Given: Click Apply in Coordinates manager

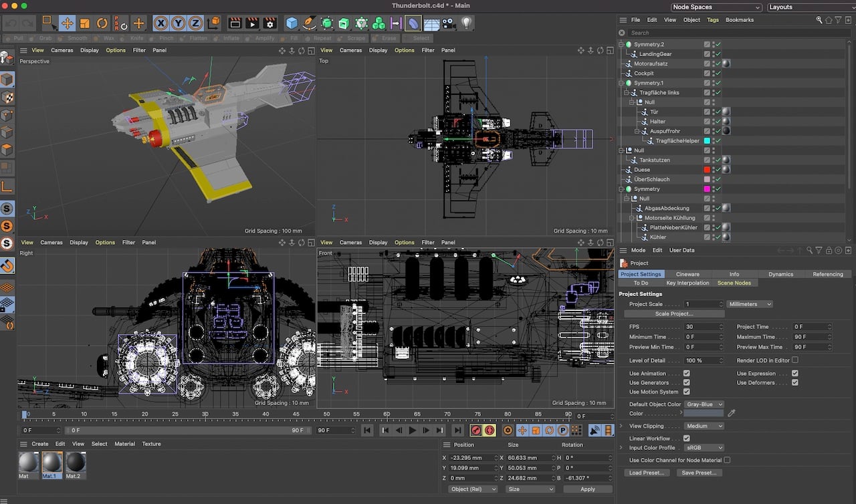Looking at the screenshot, I should pyautogui.click(x=587, y=489).
